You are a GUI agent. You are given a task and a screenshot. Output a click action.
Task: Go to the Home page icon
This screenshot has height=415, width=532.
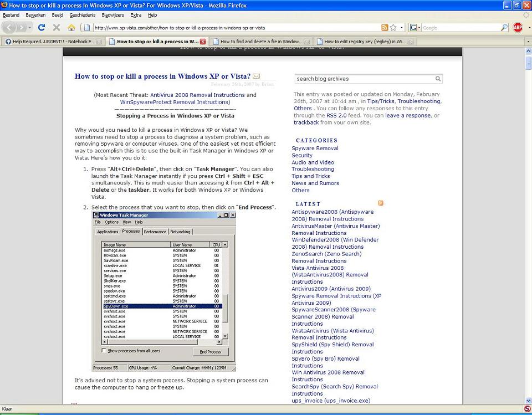[x=71, y=28]
